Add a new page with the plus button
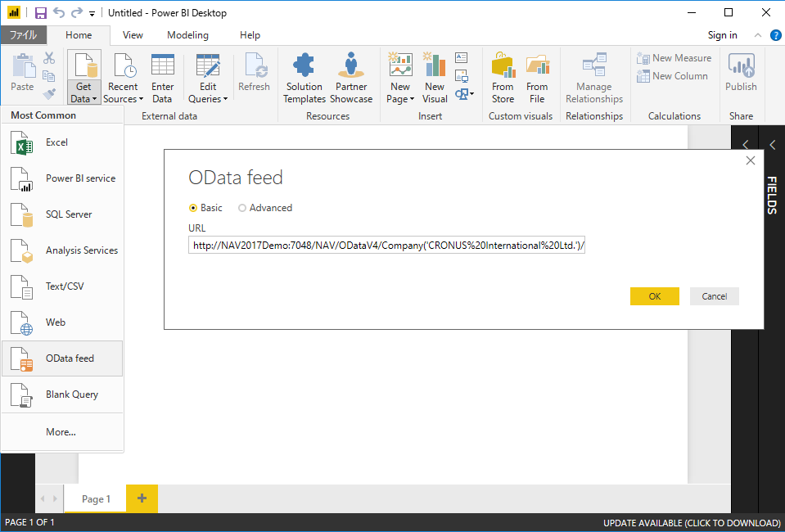This screenshot has height=532, width=785. click(142, 498)
